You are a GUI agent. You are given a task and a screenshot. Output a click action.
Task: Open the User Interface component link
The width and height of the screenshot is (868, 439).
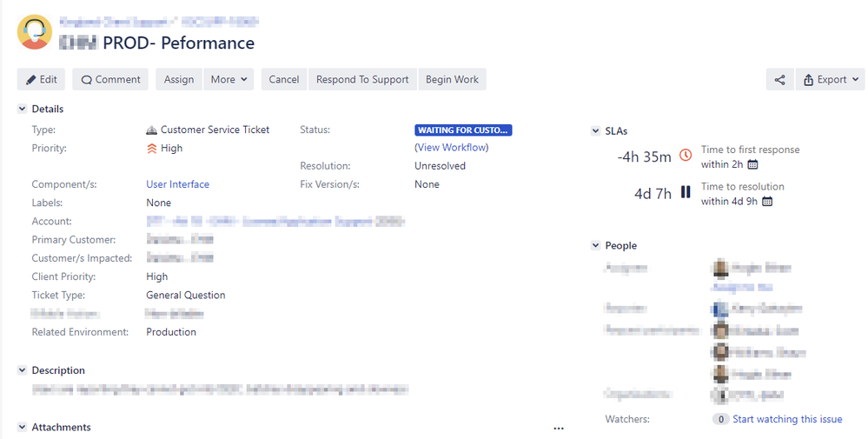[178, 184]
